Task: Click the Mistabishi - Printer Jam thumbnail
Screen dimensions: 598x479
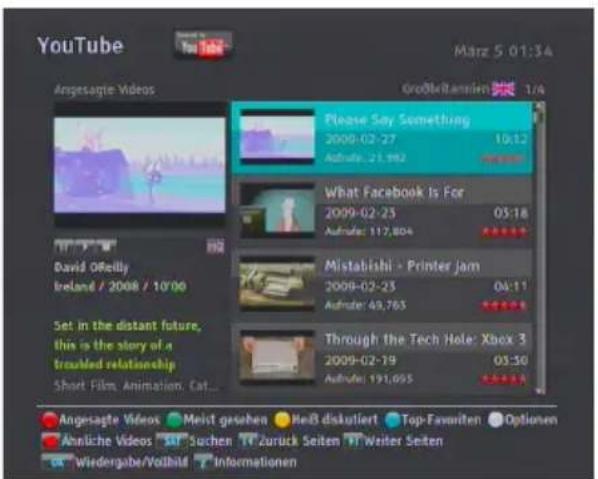Action: point(277,285)
